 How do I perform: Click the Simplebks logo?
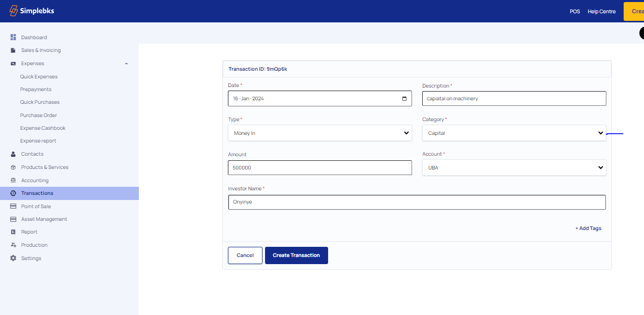click(x=32, y=11)
